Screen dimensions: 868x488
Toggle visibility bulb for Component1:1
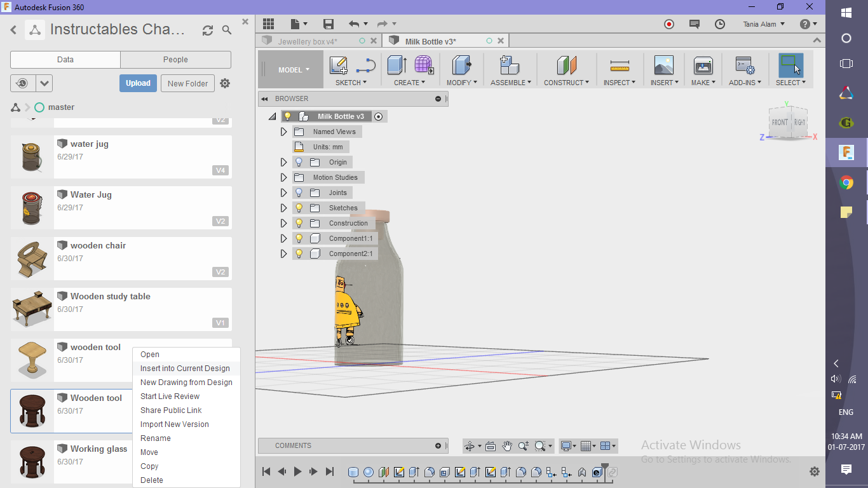coord(299,238)
